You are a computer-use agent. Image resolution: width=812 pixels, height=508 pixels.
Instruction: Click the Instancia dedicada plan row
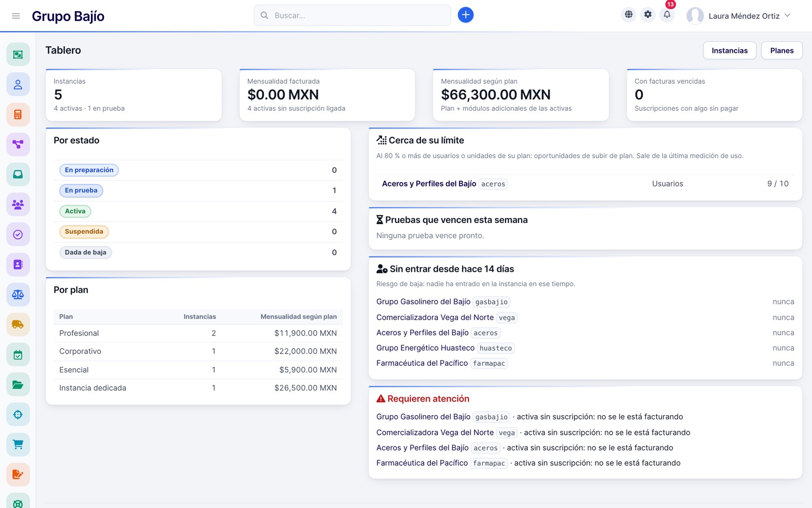point(198,388)
